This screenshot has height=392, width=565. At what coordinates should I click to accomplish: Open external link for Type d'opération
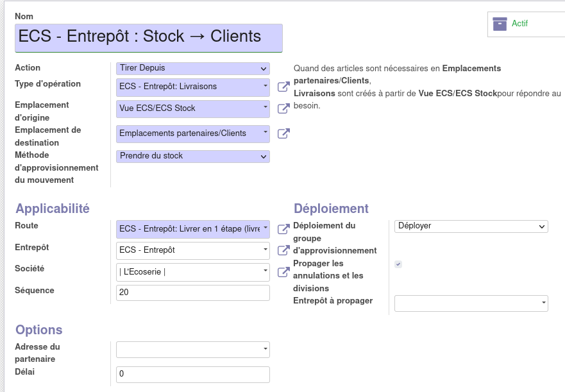[283, 87]
